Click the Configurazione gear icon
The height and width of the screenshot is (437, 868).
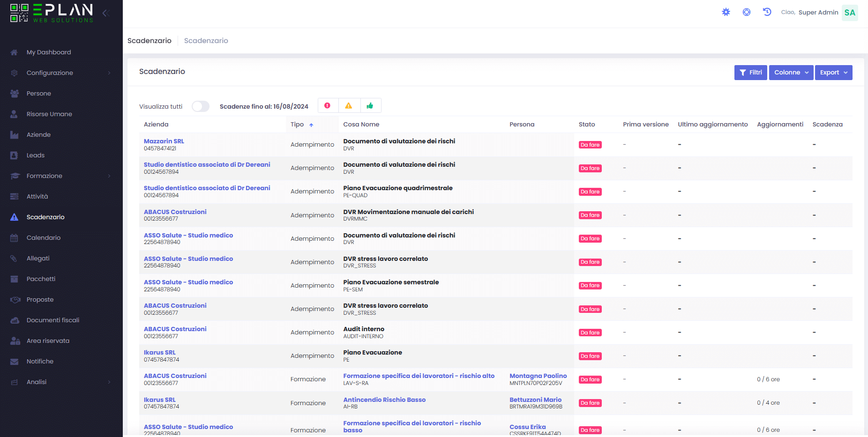14,73
